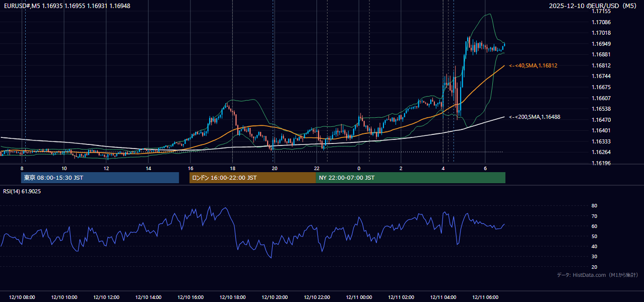Select the ロンドン 16:00-22:00 JST session bar
Viewport: 644px width, 302px height.
pyautogui.click(x=252, y=178)
